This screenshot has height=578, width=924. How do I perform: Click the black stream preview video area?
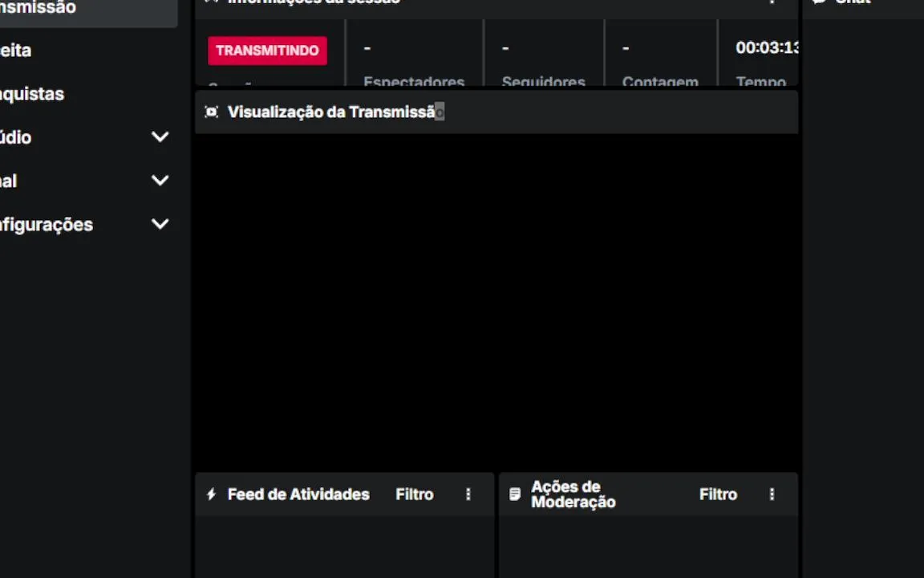click(496, 302)
